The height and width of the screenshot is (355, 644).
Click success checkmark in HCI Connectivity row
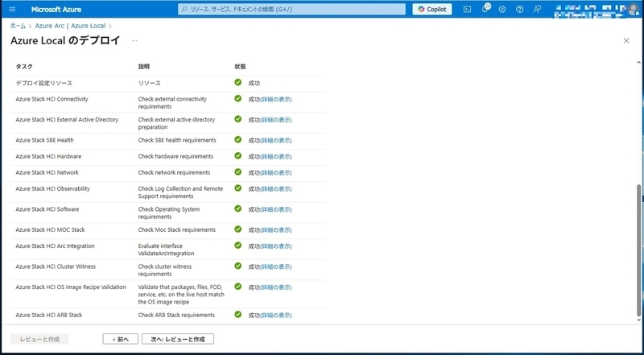coord(237,98)
